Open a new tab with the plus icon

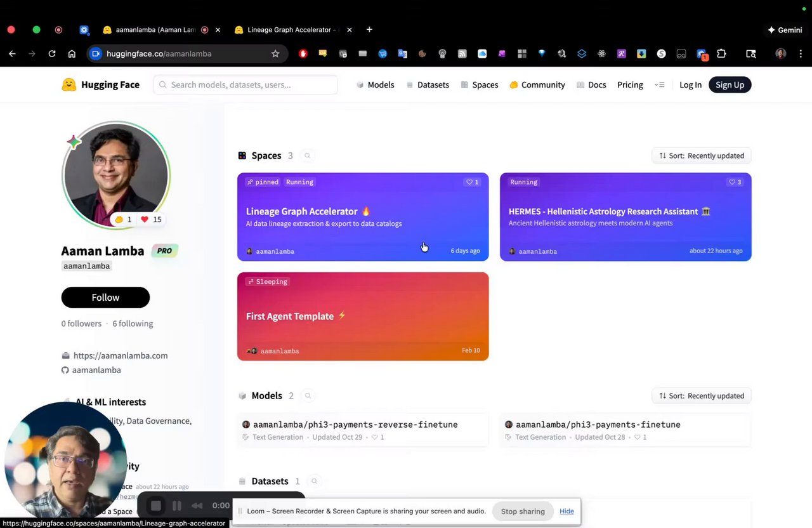point(369,30)
